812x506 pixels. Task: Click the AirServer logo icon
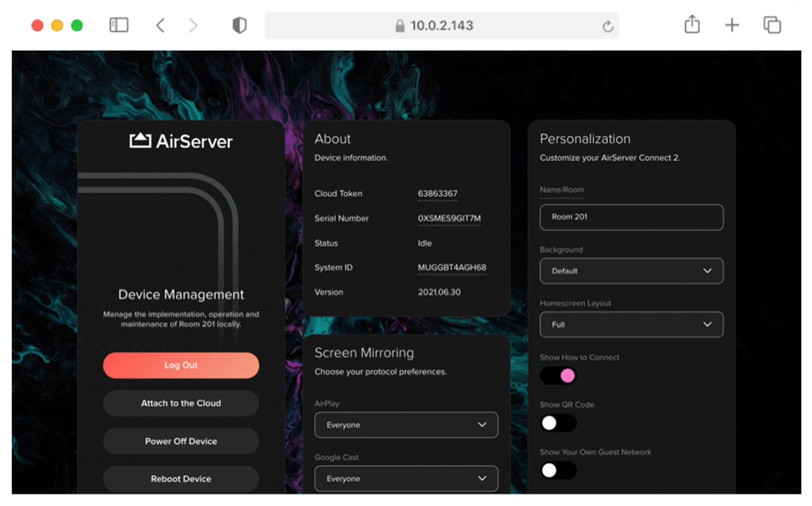tap(141, 140)
